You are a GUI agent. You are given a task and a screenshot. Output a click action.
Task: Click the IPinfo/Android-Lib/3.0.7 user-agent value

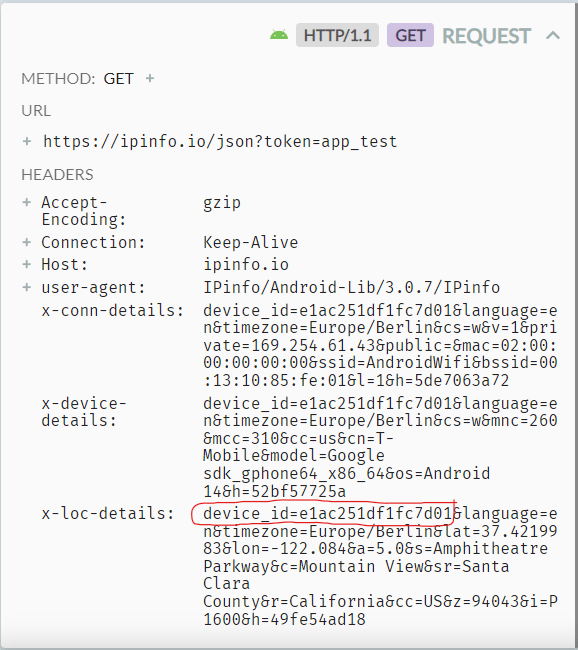click(352, 287)
